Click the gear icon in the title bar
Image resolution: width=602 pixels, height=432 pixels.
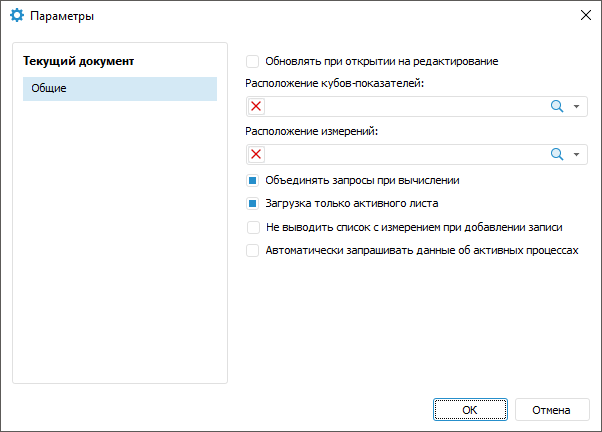click(x=16, y=16)
